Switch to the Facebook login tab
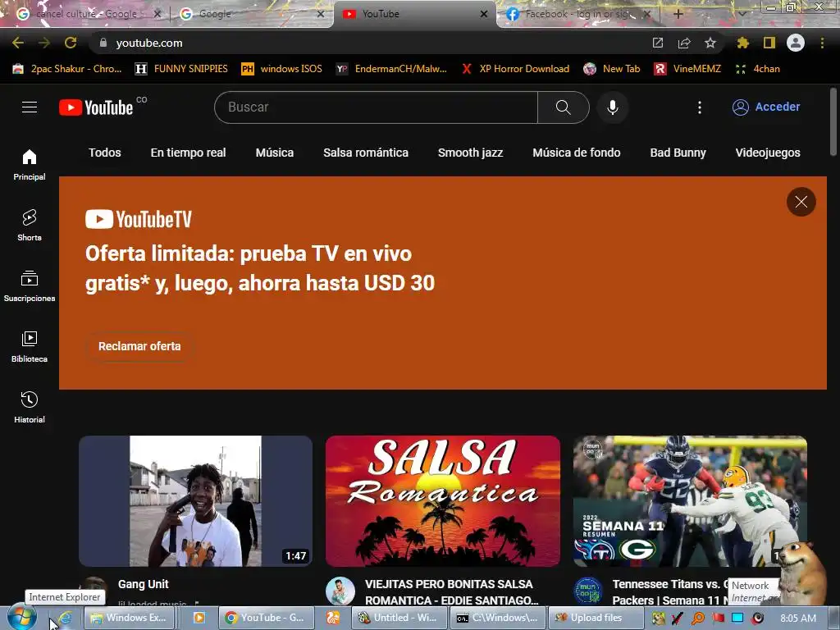 pos(577,14)
